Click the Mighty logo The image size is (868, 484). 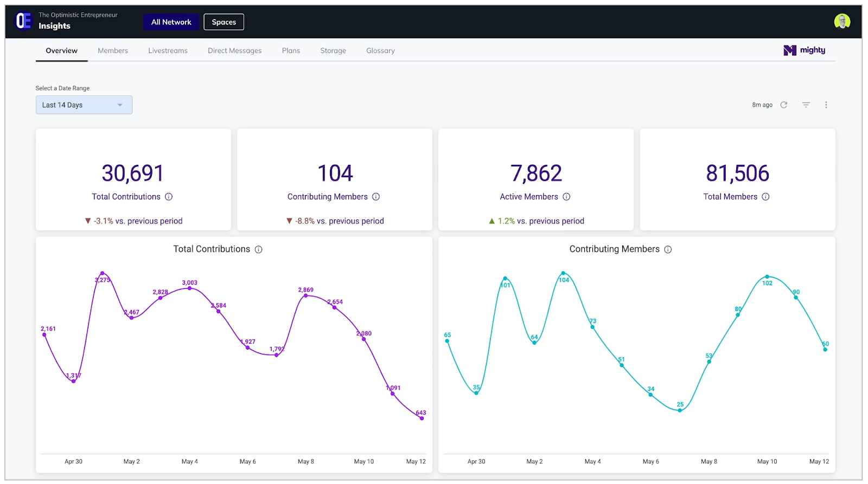point(805,50)
